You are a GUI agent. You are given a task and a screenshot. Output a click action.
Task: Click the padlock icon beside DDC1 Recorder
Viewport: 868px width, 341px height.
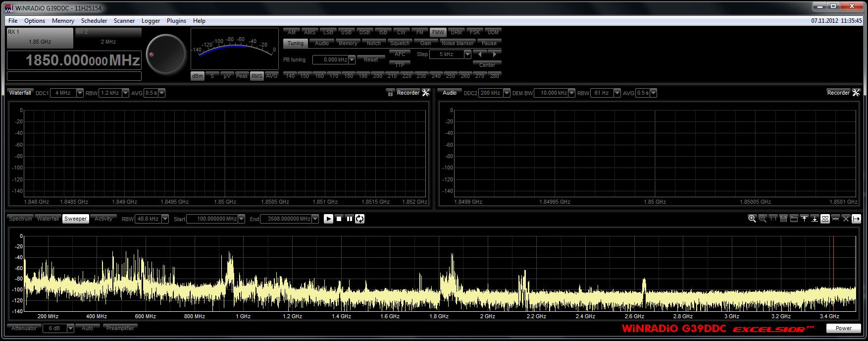(x=390, y=93)
